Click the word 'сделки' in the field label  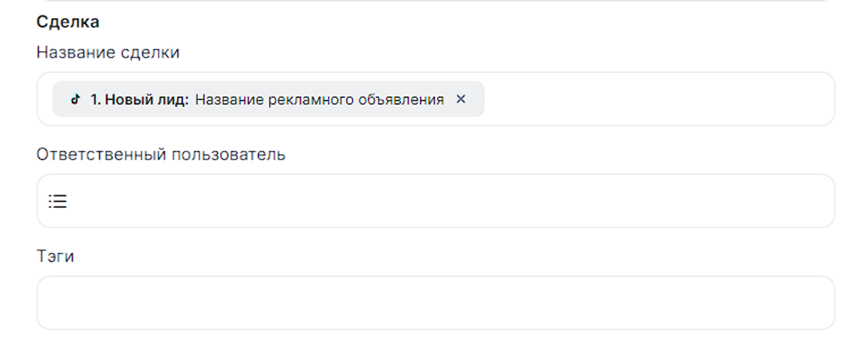click(x=153, y=53)
